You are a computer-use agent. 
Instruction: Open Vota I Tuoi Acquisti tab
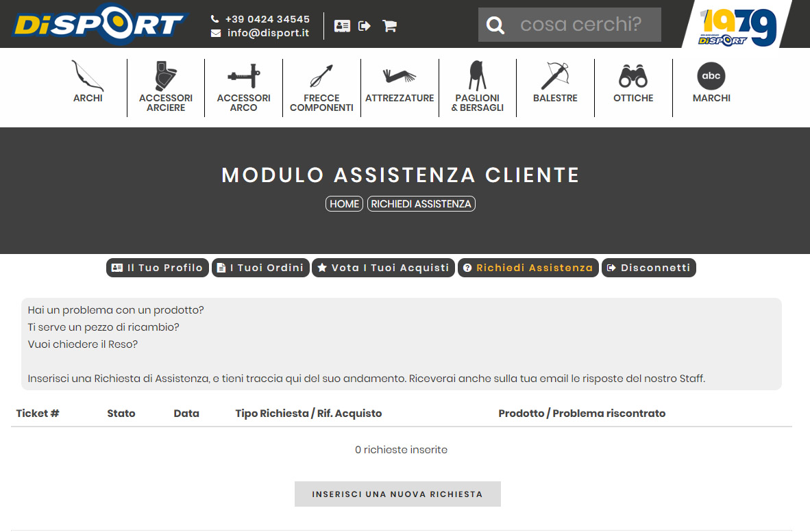coord(383,268)
